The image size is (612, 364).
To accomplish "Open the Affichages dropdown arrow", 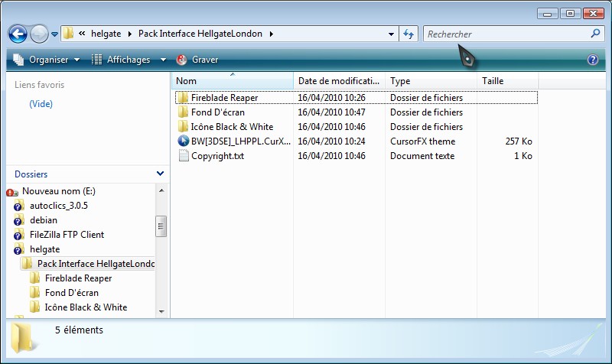I will [x=163, y=60].
